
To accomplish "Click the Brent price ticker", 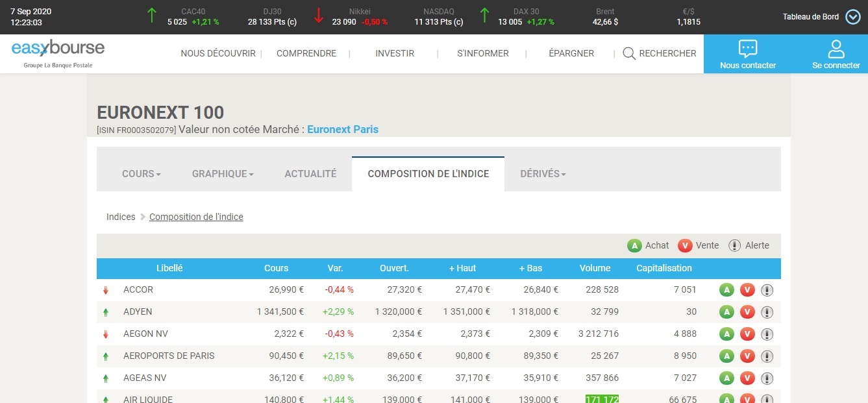I will pyautogui.click(x=605, y=17).
